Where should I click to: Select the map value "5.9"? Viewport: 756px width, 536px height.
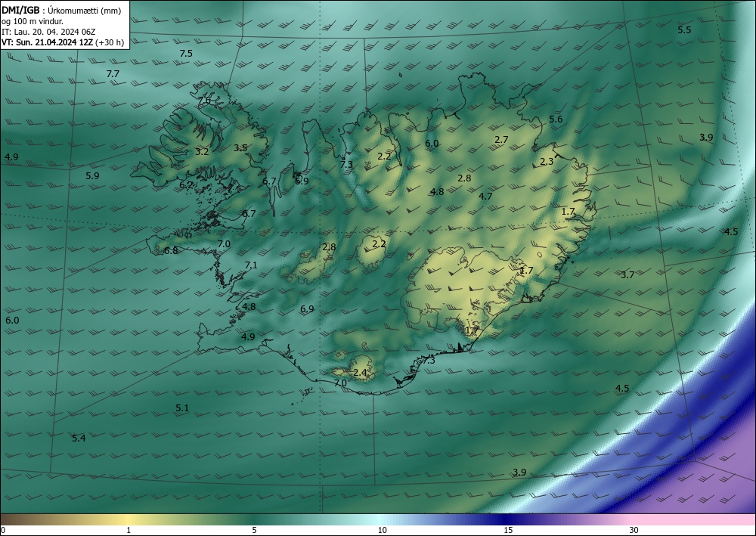92,176
